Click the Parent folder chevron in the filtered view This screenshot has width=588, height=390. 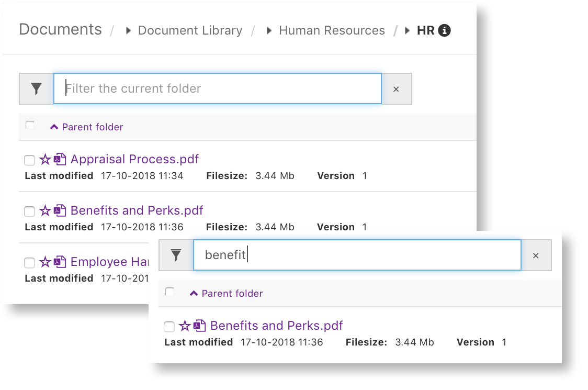(x=193, y=293)
